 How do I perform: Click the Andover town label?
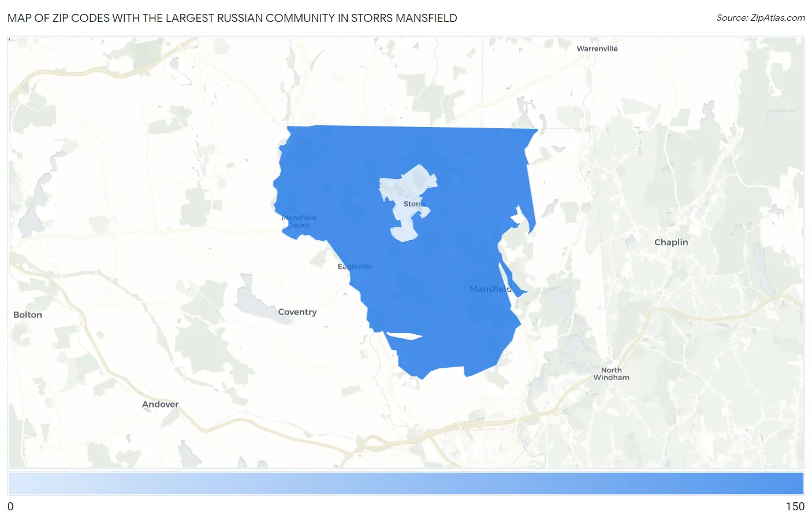pos(161,404)
